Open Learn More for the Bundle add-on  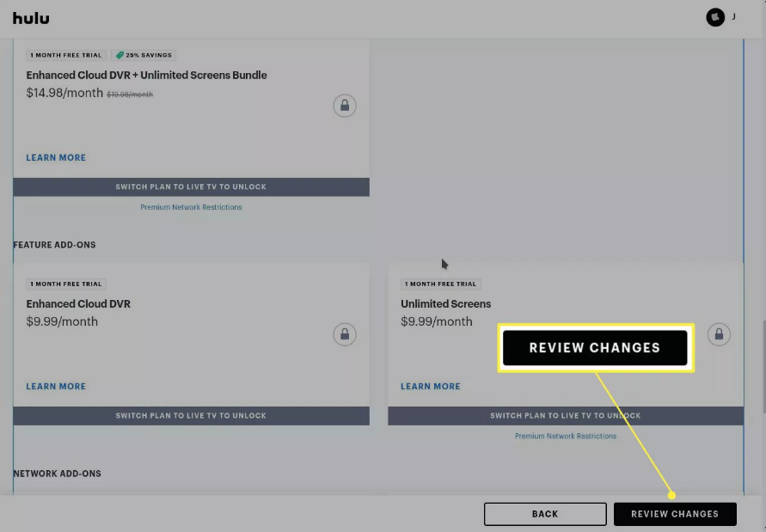tap(56, 157)
